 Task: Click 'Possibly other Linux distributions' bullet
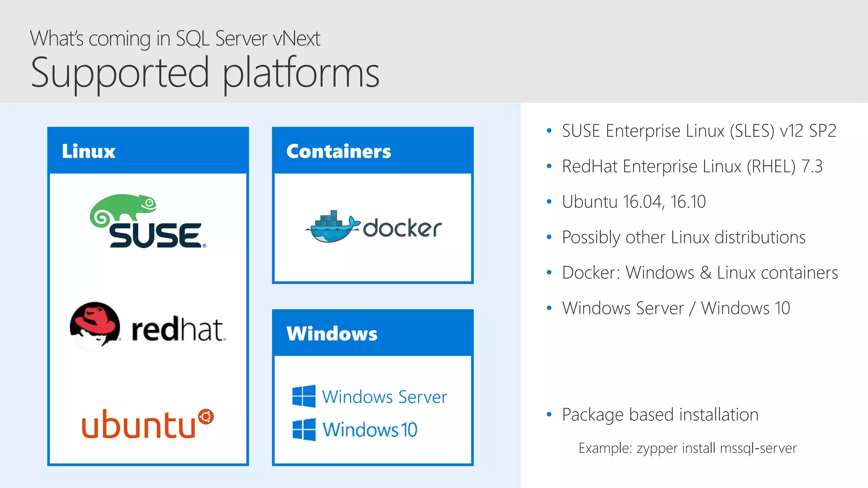tap(683, 237)
